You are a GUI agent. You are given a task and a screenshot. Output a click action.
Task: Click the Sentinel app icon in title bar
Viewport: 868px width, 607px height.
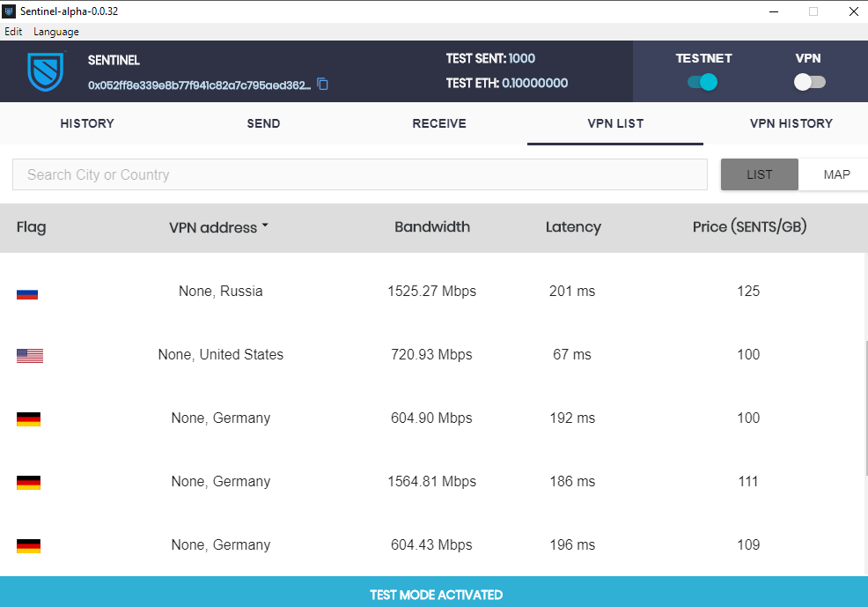(9, 11)
